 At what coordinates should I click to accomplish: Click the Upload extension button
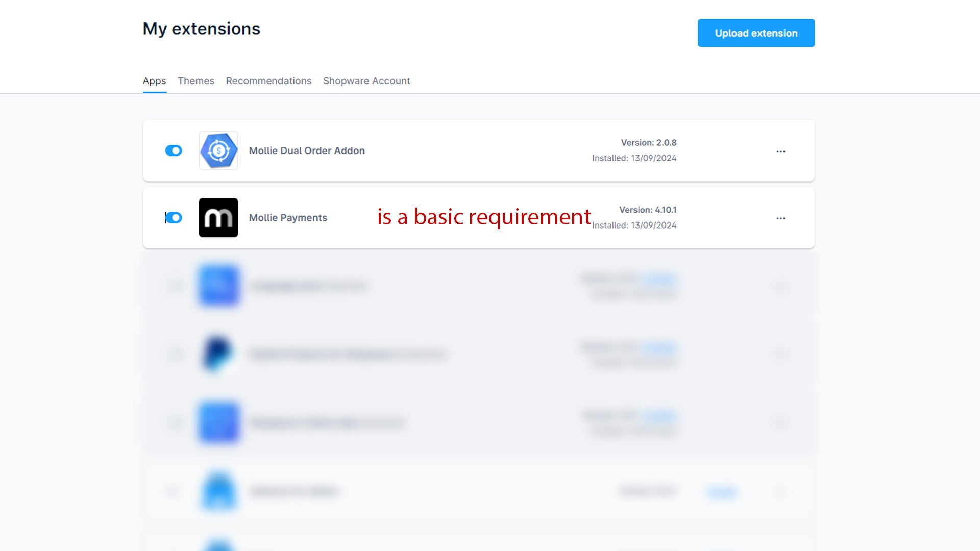pos(756,33)
